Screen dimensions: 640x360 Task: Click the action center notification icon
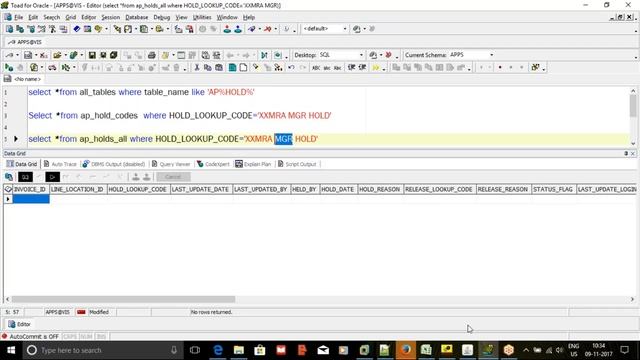pos(624,350)
